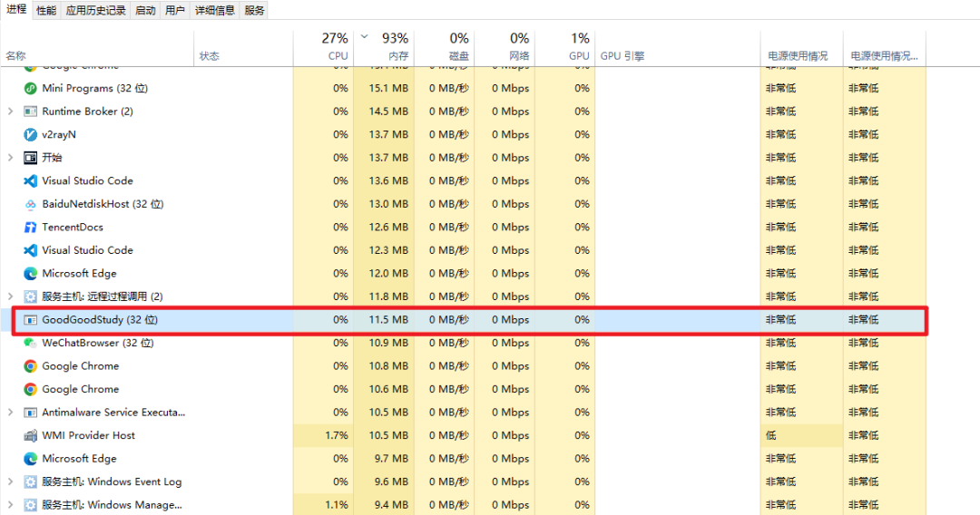Sort by the 名称 column header
The height and width of the screenshot is (515, 980).
[97, 48]
